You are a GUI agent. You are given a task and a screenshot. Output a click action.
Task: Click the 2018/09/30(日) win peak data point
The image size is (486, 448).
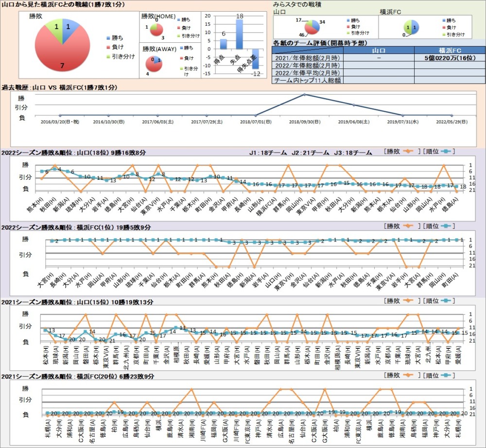(305, 94)
